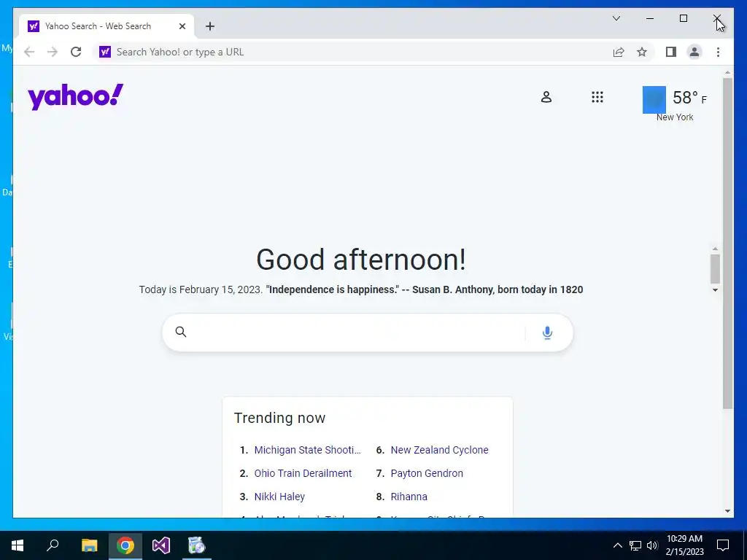Open volume control tray icon
The height and width of the screenshot is (560, 747).
pos(652,545)
